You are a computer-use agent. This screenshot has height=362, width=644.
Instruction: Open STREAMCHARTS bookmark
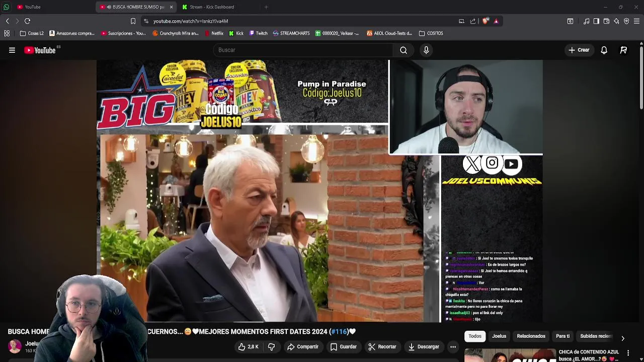click(x=291, y=33)
